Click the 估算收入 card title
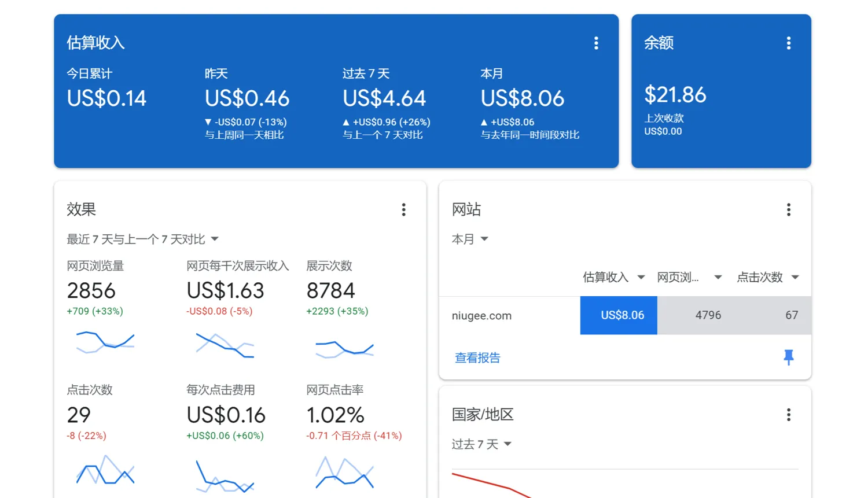Image resolution: width=868 pixels, height=498 pixels. click(95, 43)
